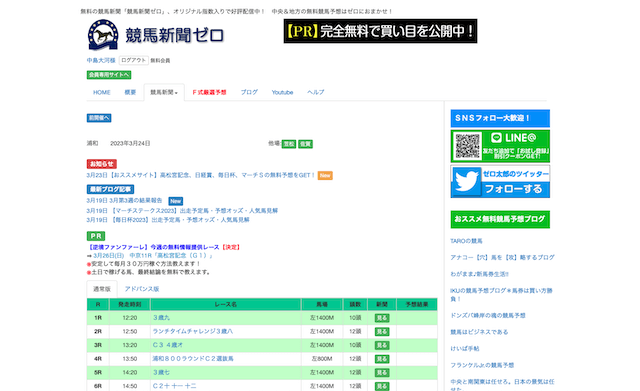Open the PR 完全無料で買い目を公開中 banner
640x391 pixels.
pyautogui.click(x=380, y=31)
